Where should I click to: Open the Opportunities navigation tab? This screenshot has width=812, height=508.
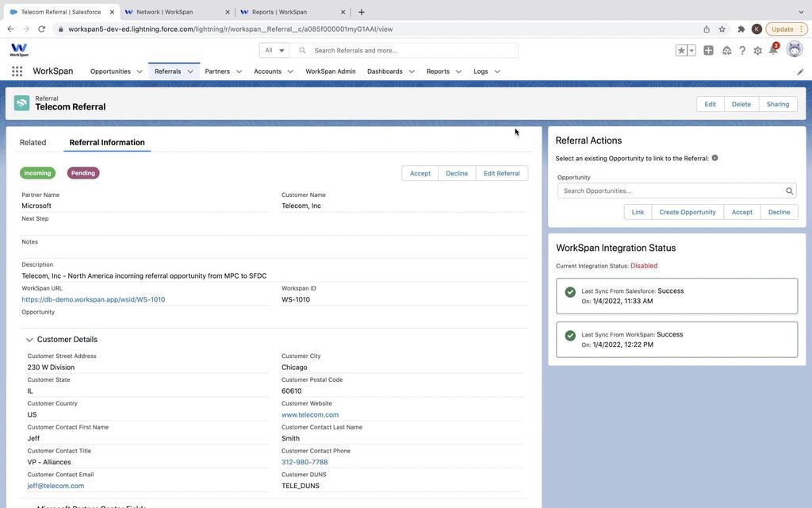(110, 71)
